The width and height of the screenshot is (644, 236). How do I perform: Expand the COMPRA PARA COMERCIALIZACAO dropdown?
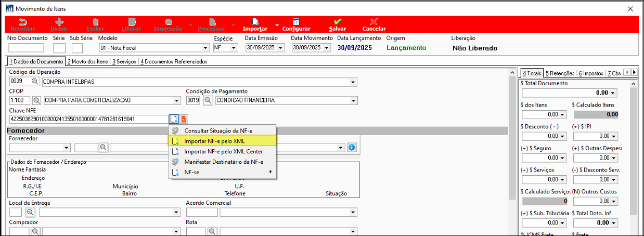point(177,100)
